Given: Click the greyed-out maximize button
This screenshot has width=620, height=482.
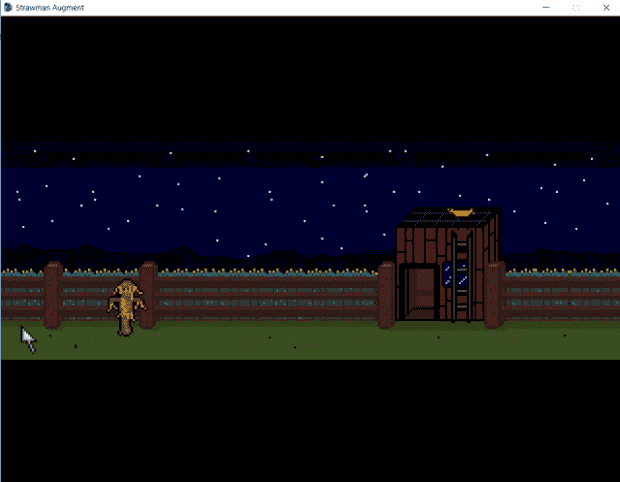Looking at the screenshot, I should click(x=576, y=8).
